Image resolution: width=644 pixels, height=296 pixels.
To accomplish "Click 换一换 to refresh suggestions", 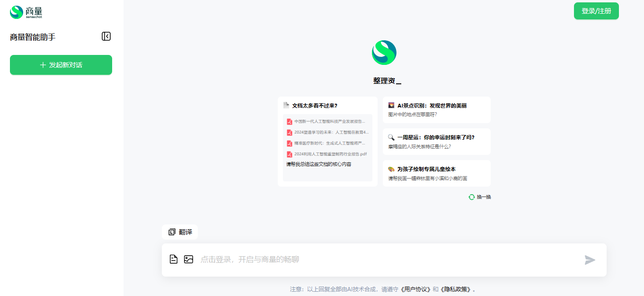I will click(x=483, y=197).
